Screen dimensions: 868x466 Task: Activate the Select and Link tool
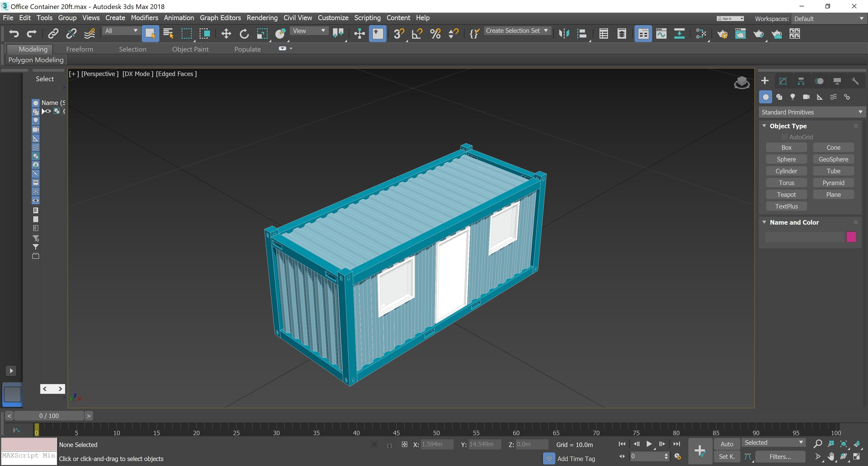point(53,34)
